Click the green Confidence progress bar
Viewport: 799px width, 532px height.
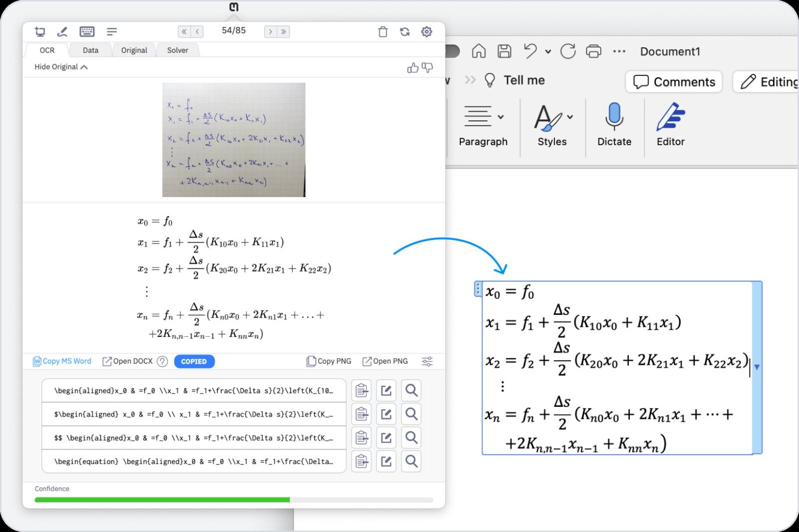tap(160, 500)
